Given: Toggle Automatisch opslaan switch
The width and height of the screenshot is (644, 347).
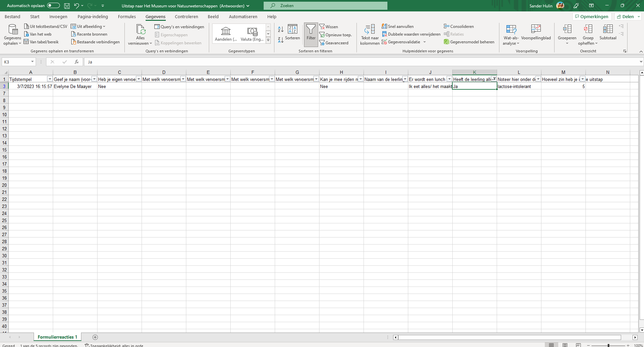Looking at the screenshot, I should (x=53, y=5).
